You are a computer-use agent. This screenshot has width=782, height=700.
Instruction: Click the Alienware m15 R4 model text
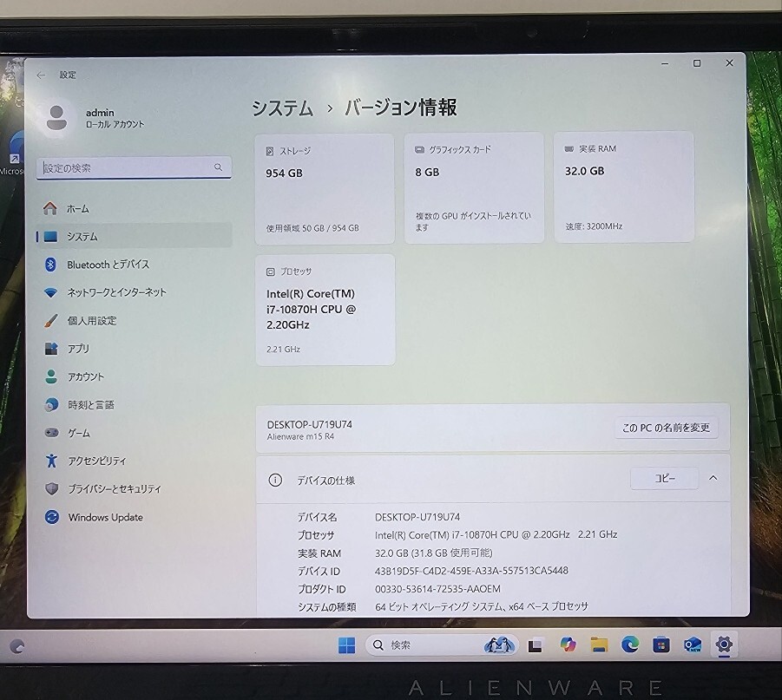coord(300,437)
